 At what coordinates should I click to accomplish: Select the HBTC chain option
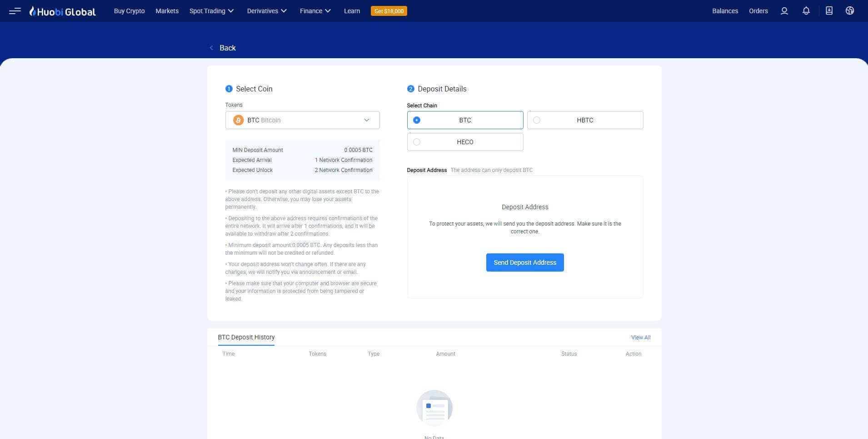point(585,120)
